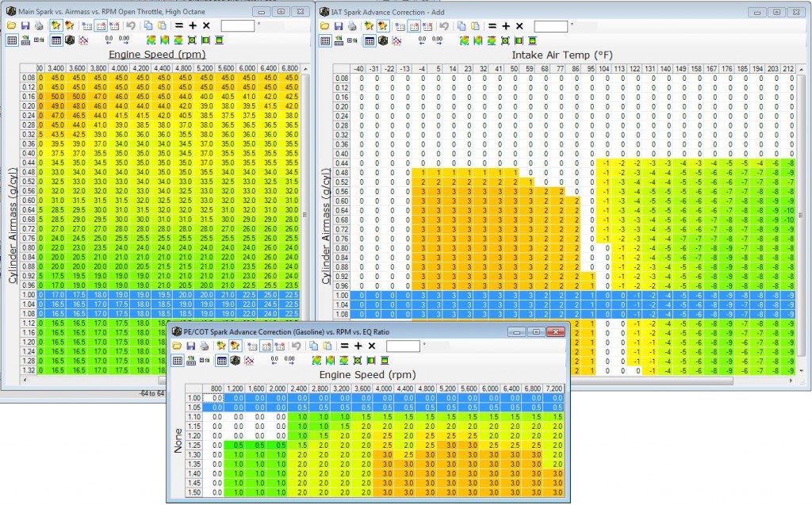Select 3,400 rpm column header in Main Spark
The height and width of the screenshot is (505, 812).
point(56,68)
